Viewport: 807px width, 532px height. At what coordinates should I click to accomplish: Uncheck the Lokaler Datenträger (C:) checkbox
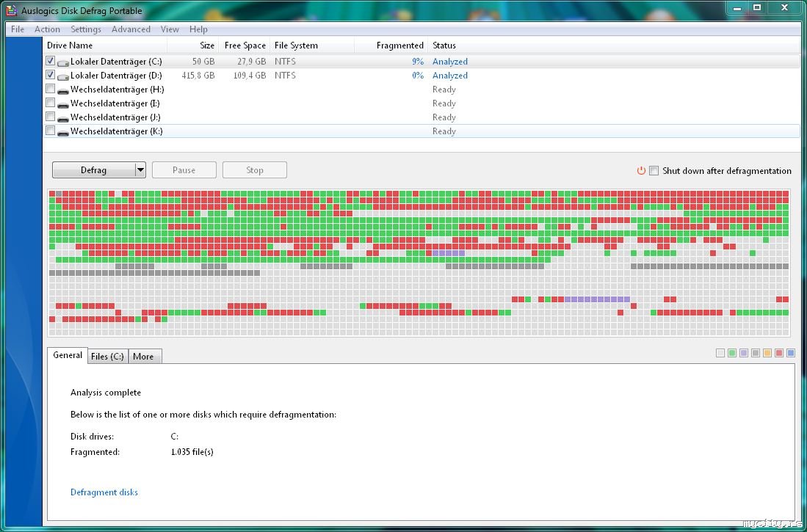[50, 61]
